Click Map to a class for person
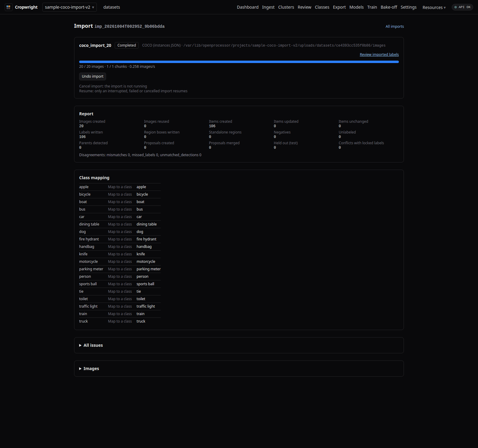Screen dimensions: 478x448 pyautogui.click(x=120, y=277)
